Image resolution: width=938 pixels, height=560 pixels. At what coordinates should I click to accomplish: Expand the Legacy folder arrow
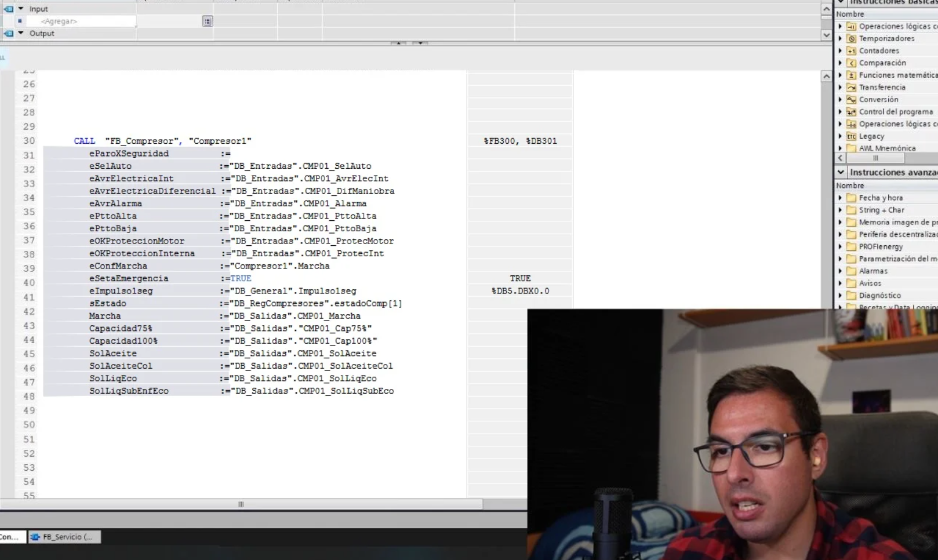tap(840, 136)
